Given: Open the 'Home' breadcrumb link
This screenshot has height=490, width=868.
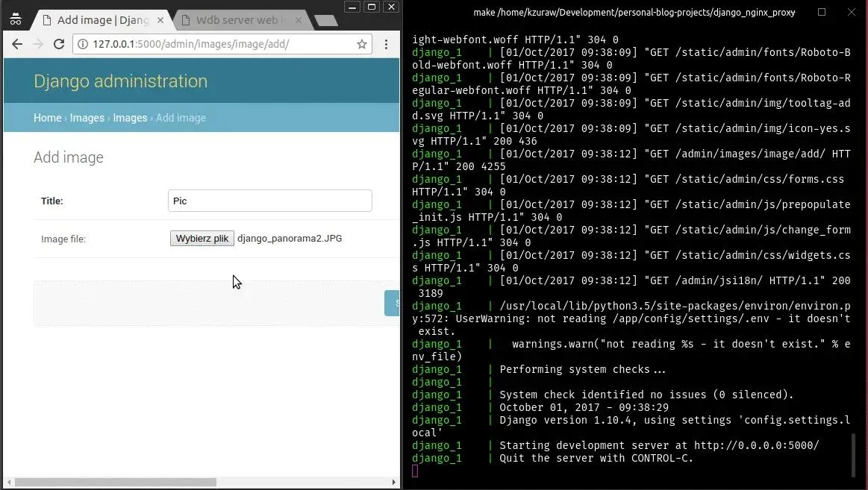Looking at the screenshot, I should coord(47,118).
